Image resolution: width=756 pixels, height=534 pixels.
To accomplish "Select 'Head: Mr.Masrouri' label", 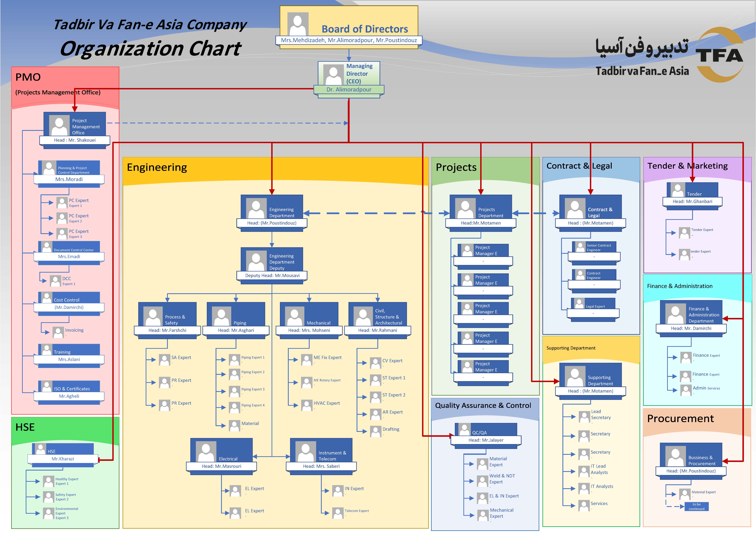I will (x=222, y=466).
